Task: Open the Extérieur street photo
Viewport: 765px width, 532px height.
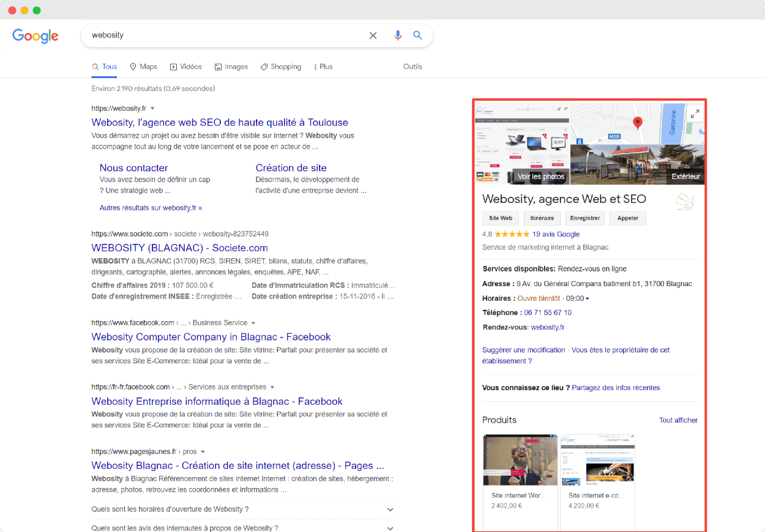Action: [637, 164]
